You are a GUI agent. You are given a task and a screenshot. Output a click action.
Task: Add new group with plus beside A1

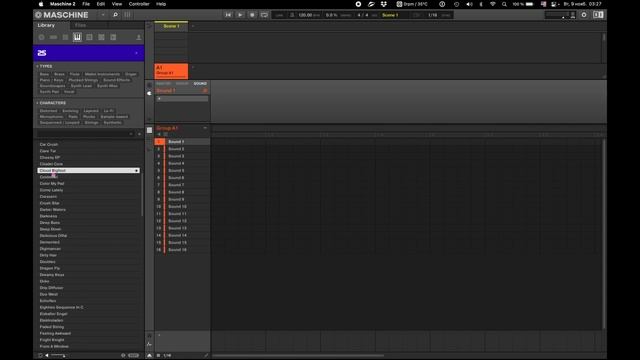[x=193, y=67]
